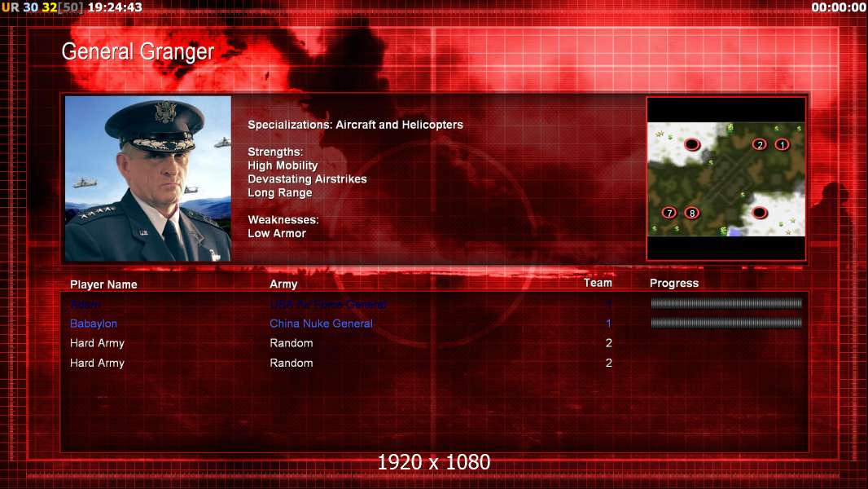
Task: Click the USA Air Force General progress bar
Action: coord(726,303)
